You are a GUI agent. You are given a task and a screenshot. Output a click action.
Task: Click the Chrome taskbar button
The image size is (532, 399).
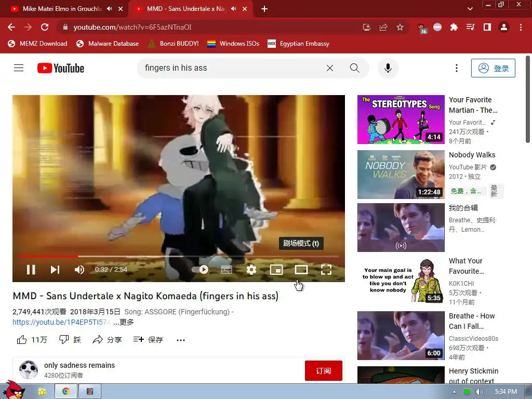(x=66, y=392)
